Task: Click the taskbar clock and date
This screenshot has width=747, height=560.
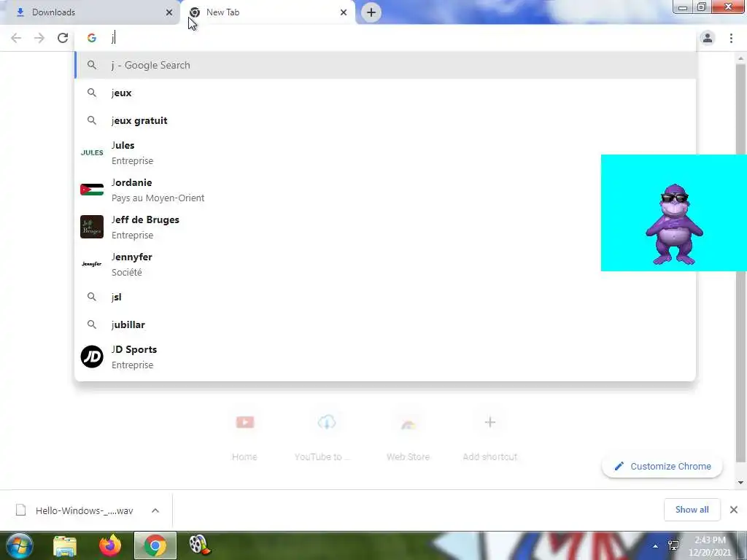Action: pyautogui.click(x=709, y=546)
